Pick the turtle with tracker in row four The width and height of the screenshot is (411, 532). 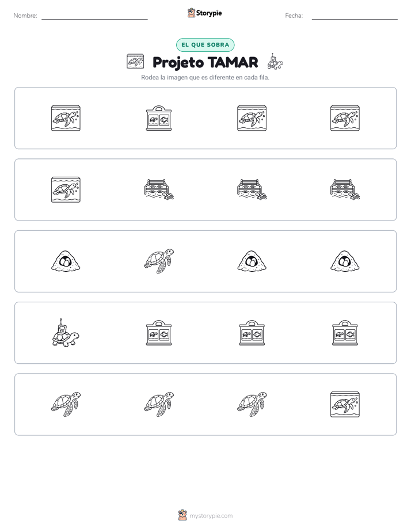click(66, 333)
